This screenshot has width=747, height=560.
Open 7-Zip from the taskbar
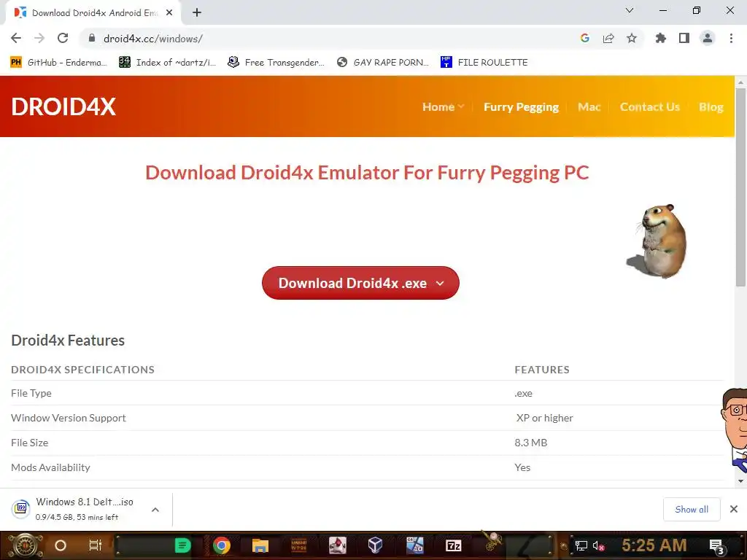[x=453, y=545]
